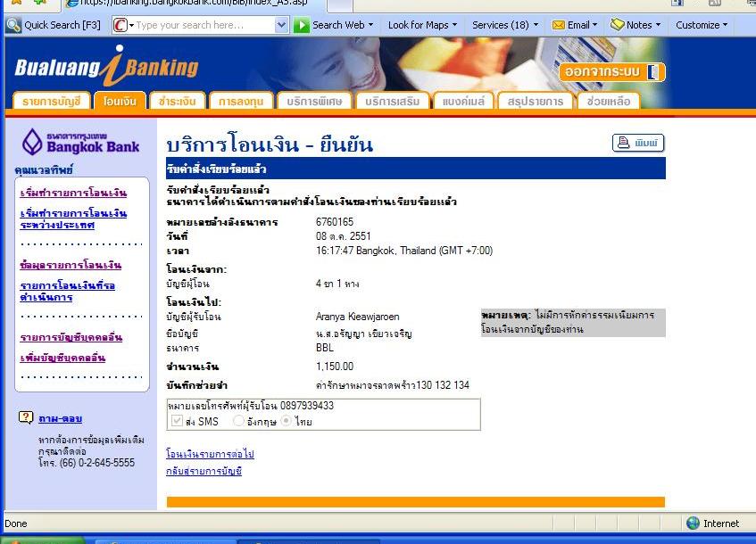Click the เริ่มทำรายการโอนเงิน sidebar link
The width and height of the screenshot is (756, 544).
pos(73,193)
